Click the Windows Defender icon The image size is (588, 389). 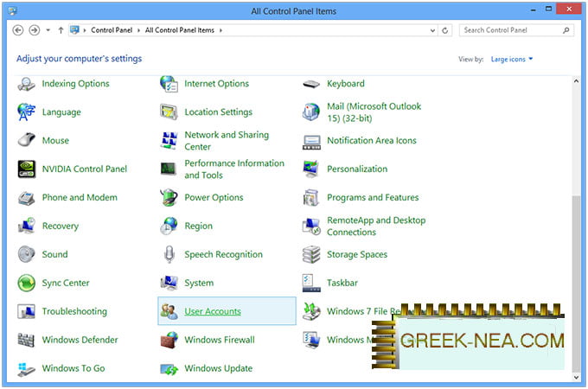point(27,340)
